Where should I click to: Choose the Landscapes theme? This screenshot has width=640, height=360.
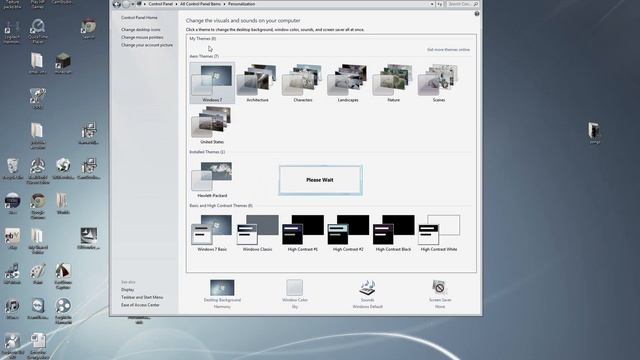(348, 82)
